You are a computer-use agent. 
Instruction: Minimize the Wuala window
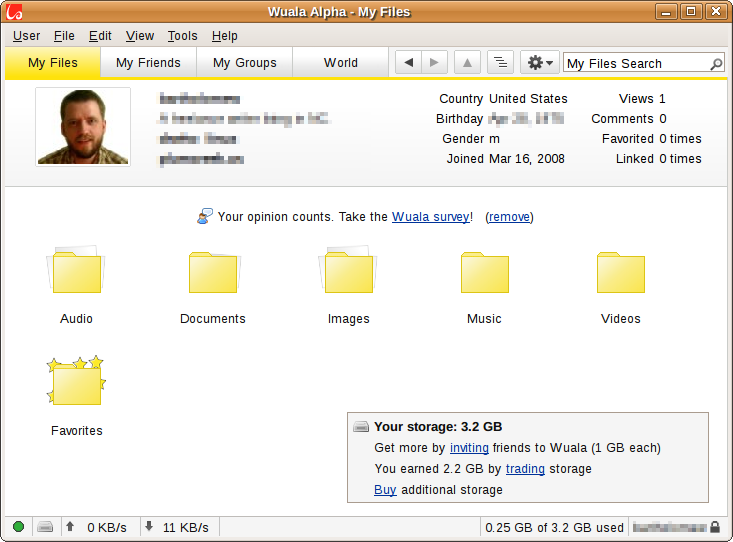tap(666, 11)
